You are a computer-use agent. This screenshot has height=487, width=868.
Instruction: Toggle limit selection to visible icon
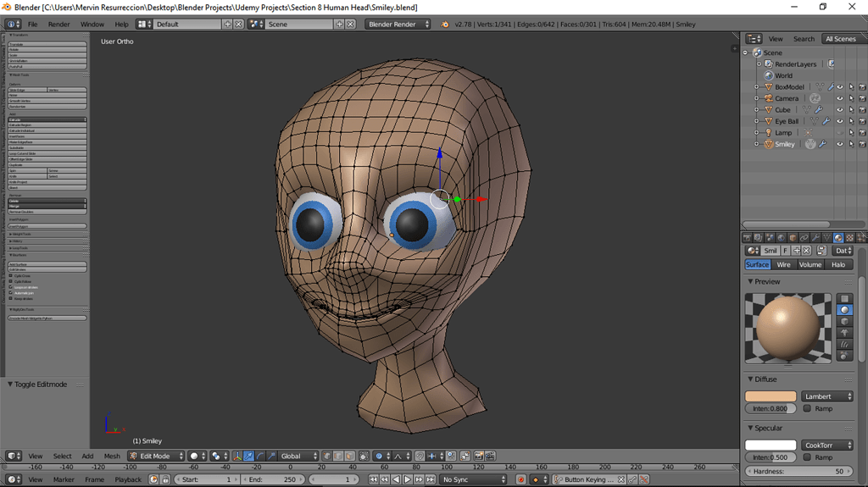click(364, 456)
